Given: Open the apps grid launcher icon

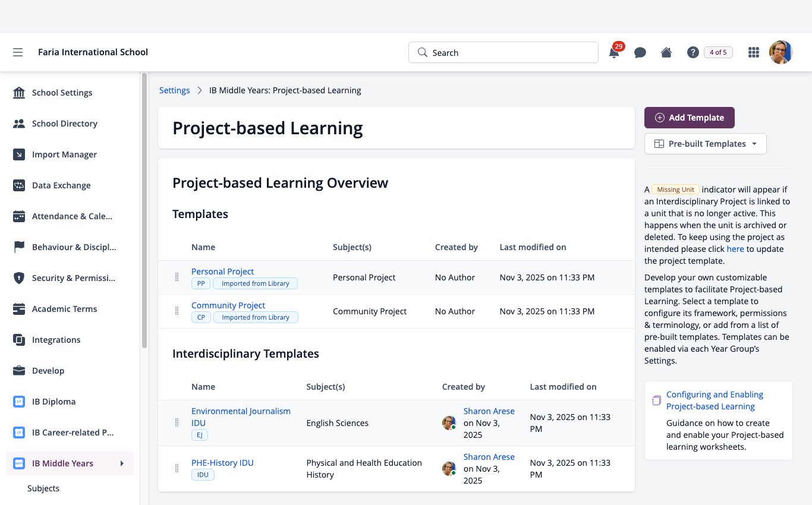Looking at the screenshot, I should (754, 52).
